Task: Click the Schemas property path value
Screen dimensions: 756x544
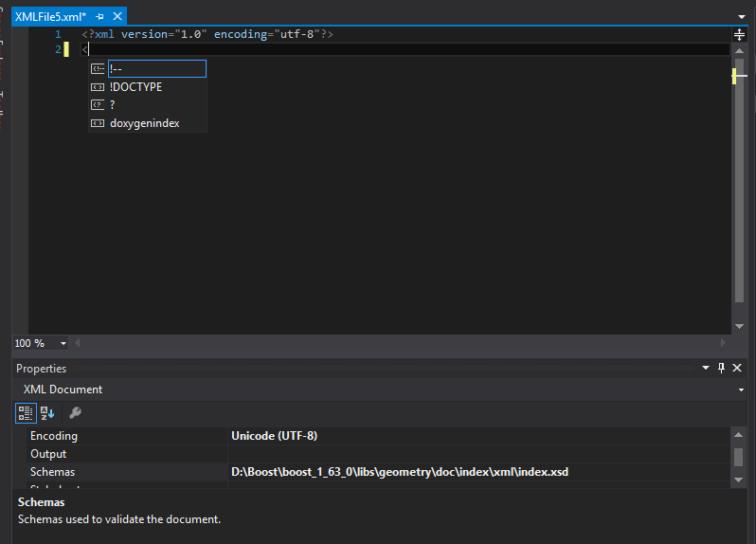Action: pyautogui.click(x=399, y=472)
